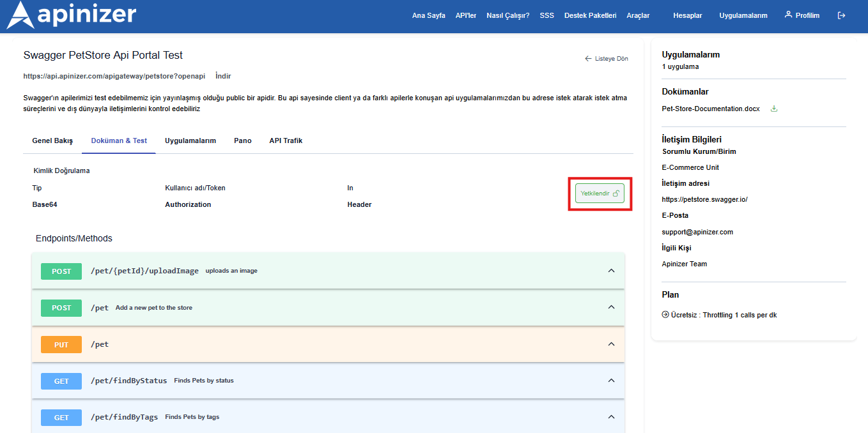Switch to the Uygulamalarım tab
Viewport: 868px width, 433px height.
coord(190,141)
